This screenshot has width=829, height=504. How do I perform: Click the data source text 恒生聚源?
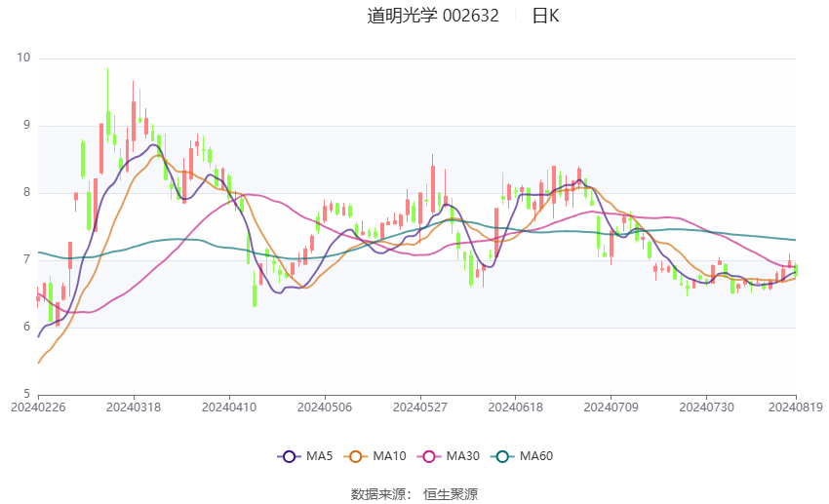(x=450, y=494)
